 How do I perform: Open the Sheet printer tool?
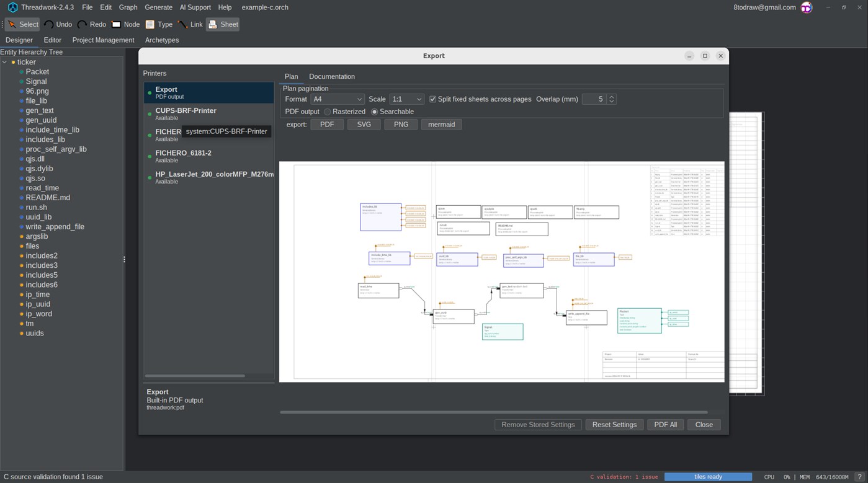[223, 24]
